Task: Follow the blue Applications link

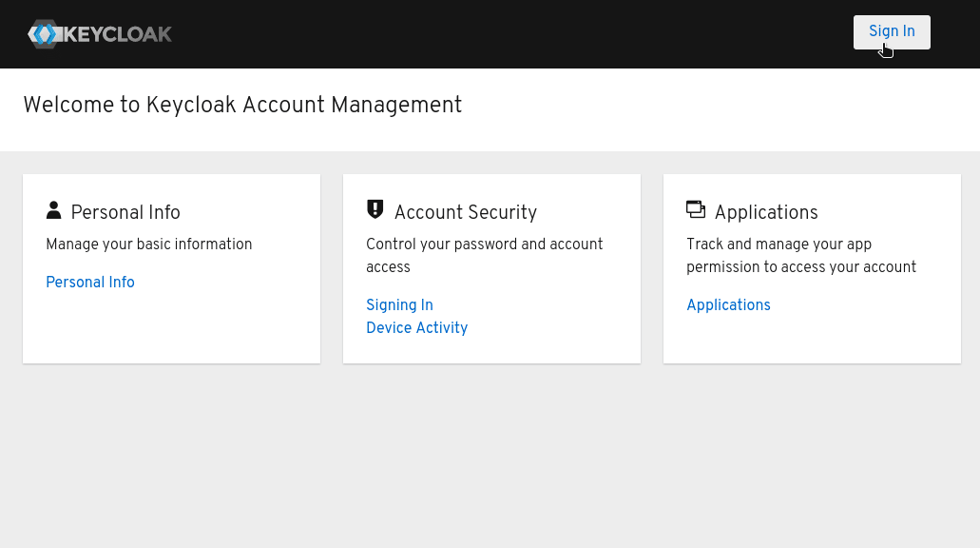Action: (x=728, y=305)
